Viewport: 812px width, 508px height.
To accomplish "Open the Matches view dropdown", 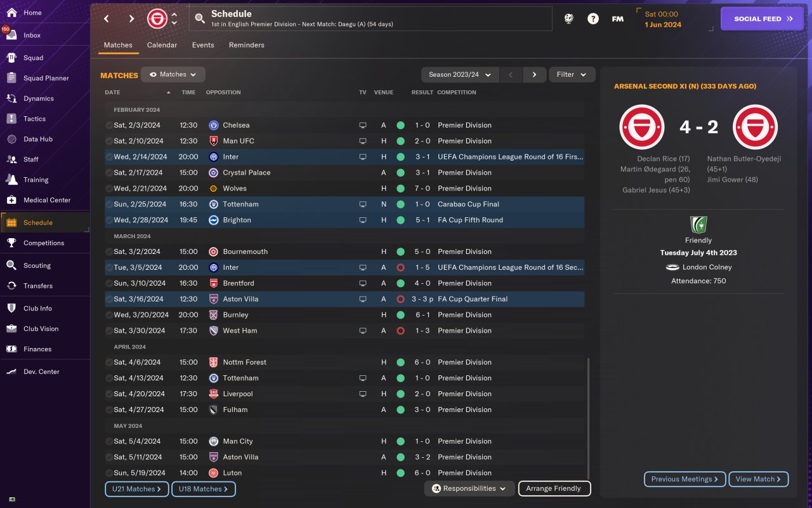I will (x=173, y=74).
